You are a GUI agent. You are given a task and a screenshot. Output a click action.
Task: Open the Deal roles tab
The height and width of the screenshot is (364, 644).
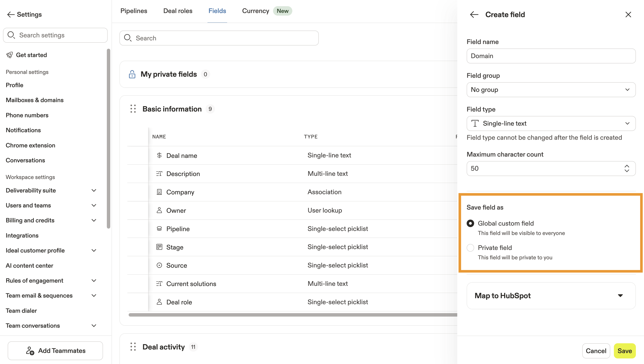(178, 11)
